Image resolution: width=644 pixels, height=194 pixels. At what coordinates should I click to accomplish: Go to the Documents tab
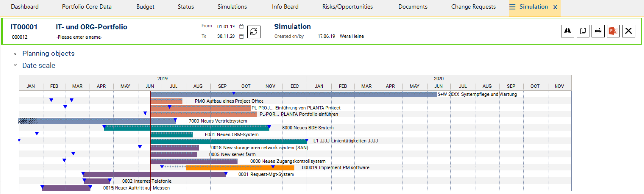pos(412,7)
